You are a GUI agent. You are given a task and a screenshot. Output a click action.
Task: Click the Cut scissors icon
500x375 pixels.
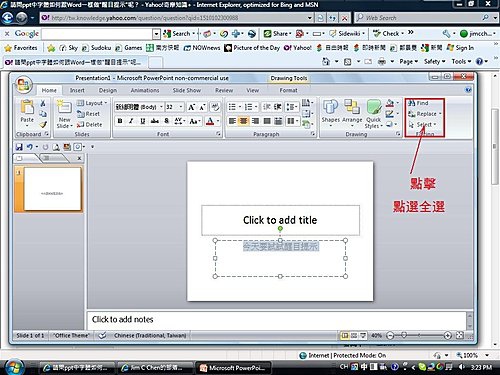pyautogui.click(x=43, y=103)
